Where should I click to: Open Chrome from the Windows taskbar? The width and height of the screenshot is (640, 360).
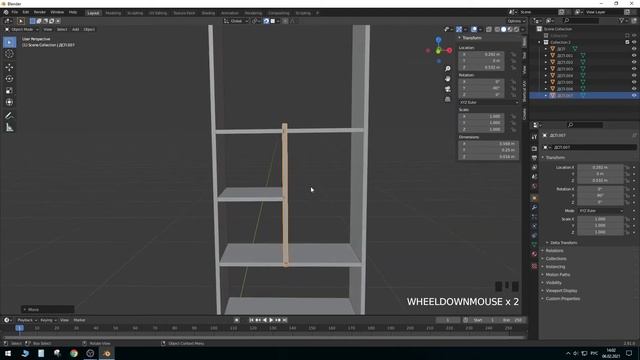[74, 353]
